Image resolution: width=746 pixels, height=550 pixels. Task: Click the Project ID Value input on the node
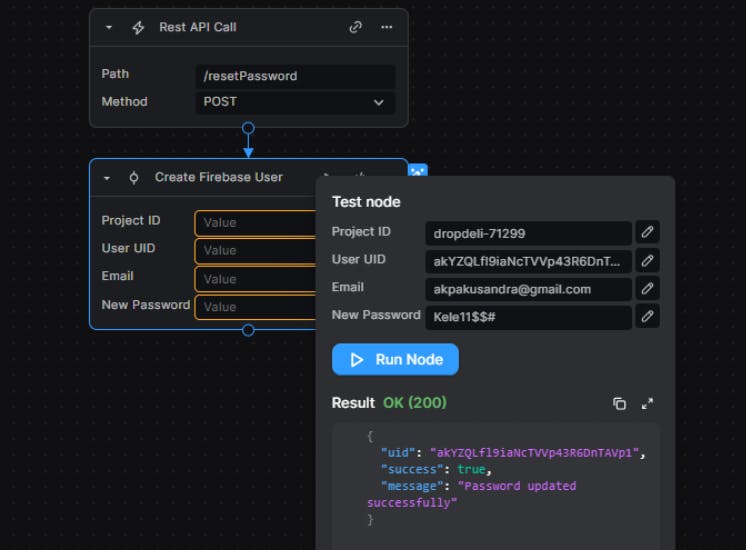pyautogui.click(x=256, y=222)
